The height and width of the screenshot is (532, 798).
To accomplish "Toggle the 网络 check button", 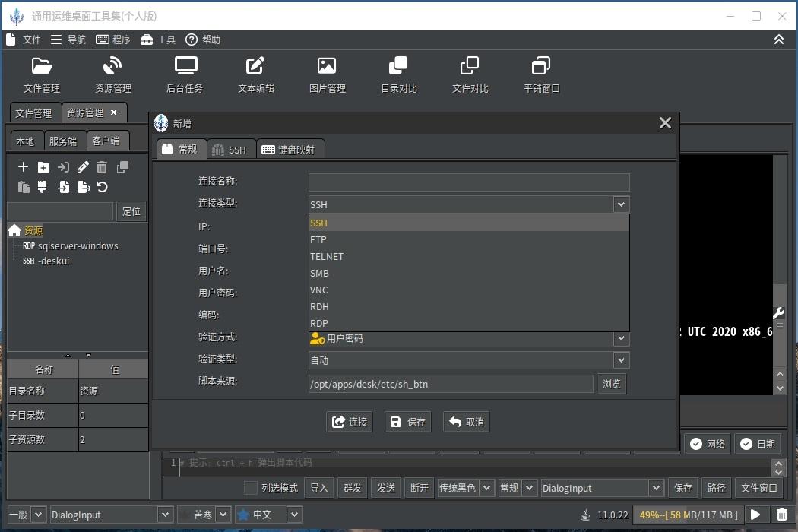I will click(x=708, y=444).
